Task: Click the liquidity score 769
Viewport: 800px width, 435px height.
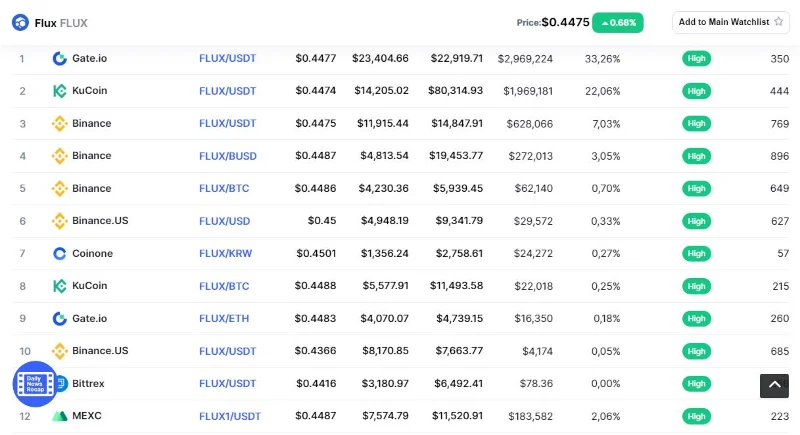Action: (780, 123)
